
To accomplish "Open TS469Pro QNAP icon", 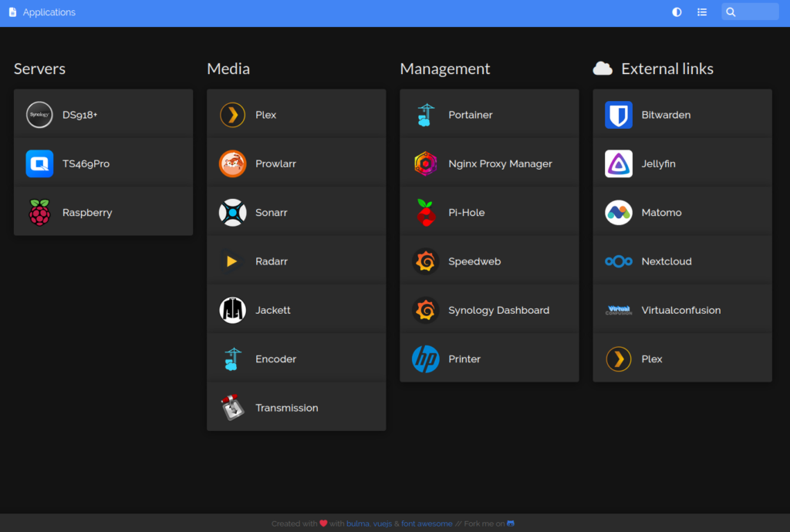I will pos(39,163).
